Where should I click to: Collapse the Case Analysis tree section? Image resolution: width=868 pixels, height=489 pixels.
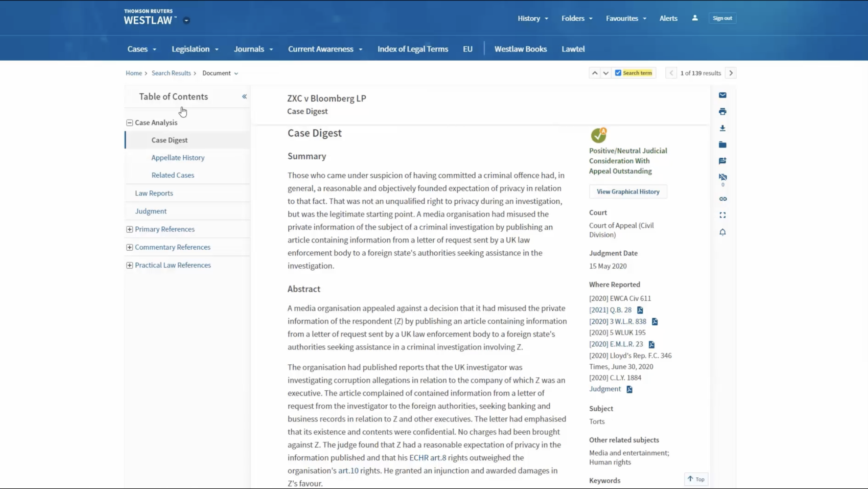click(129, 123)
